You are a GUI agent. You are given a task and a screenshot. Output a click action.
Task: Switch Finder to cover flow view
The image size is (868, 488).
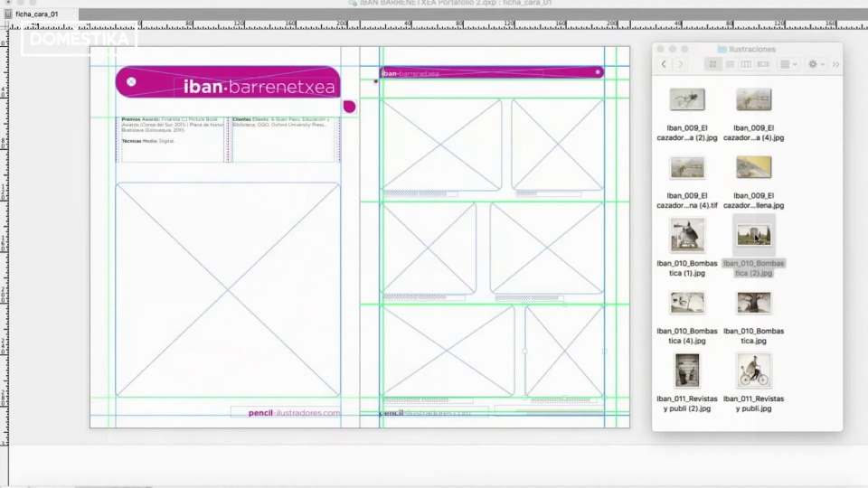[x=763, y=64]
